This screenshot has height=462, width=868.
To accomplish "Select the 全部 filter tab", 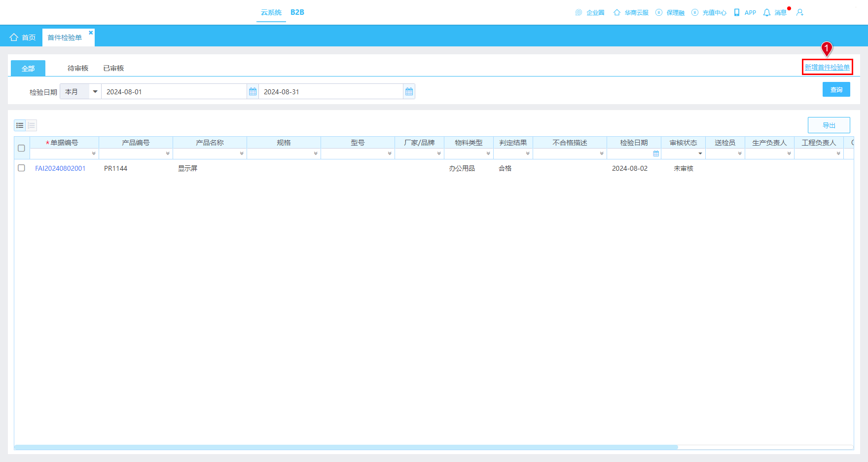I will point(28,68).
